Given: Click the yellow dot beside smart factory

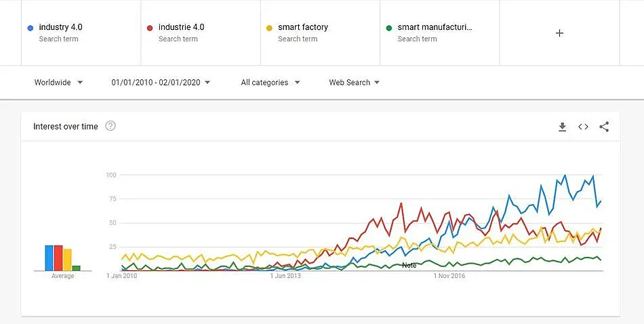Looking at the screenshot, I should tap(269, 28).
